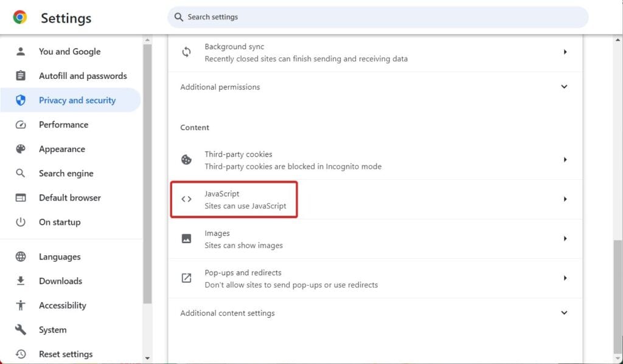
Task: Click sidebar scrollbar up arrow
Action: click(x=147, y=40)
